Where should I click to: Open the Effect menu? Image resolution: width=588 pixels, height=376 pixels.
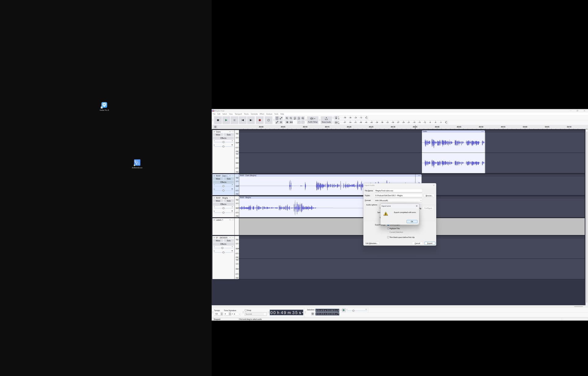pos(262,114)
